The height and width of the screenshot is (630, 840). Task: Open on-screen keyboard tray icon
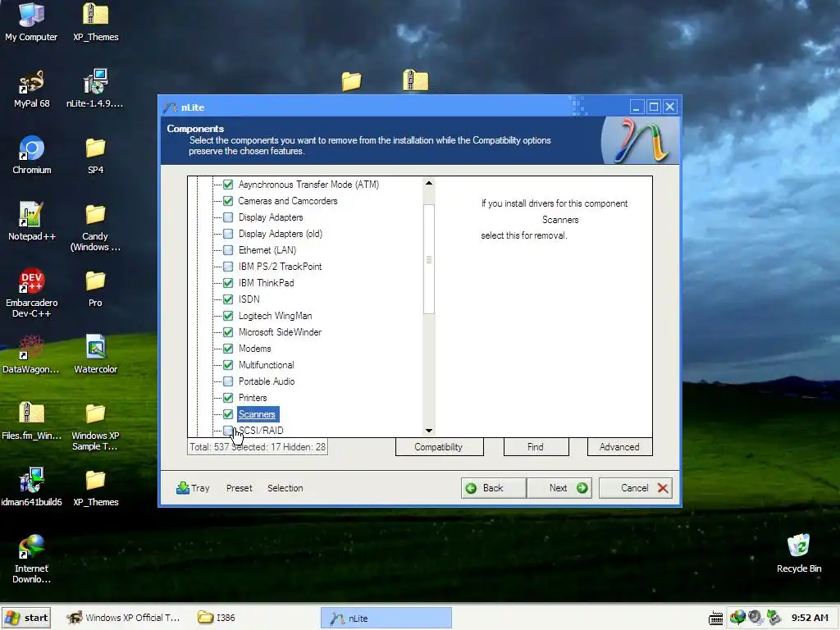click(715, 618)
